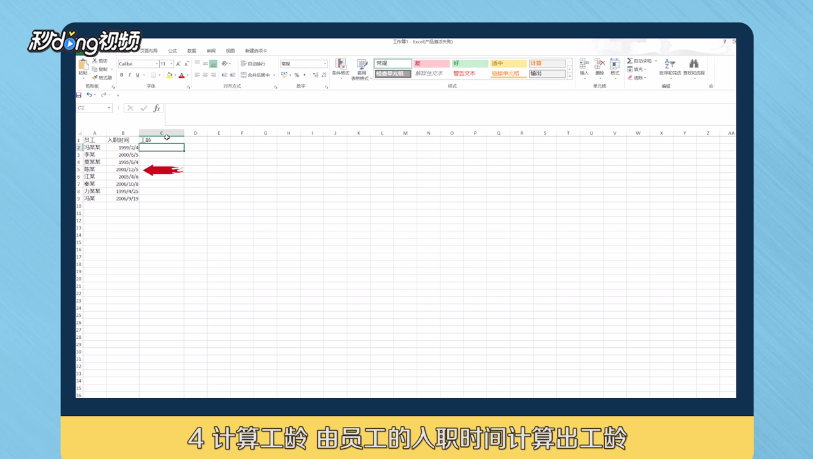Decrease font size with the small A icon
Screen dimensions: 813x459
(x=186, y=63)
